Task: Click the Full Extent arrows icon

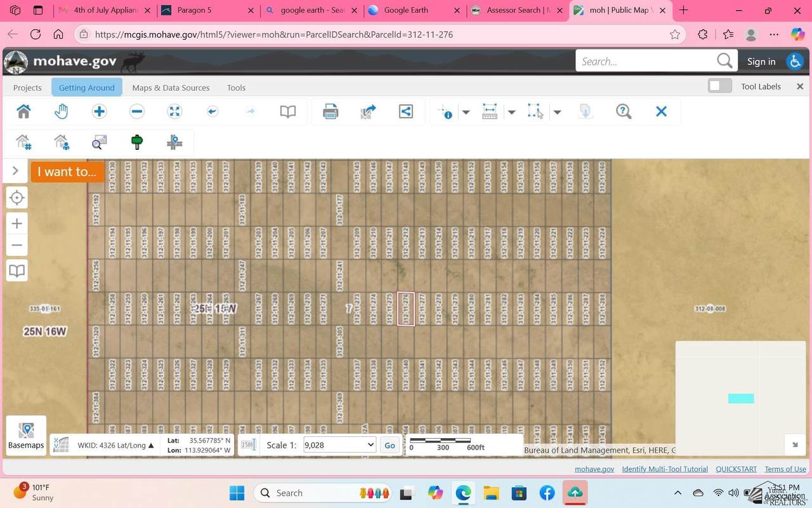Action: [x=174, y=112]
